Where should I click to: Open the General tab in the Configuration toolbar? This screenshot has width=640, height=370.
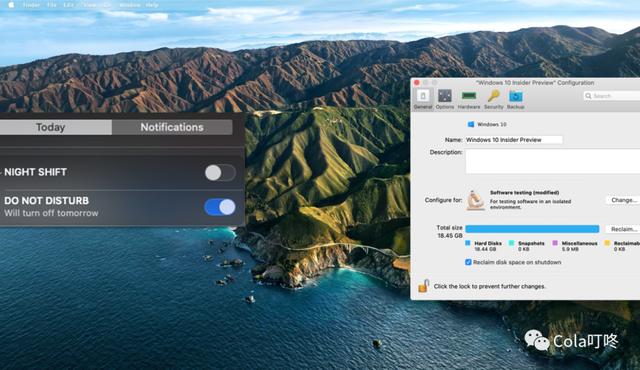[x=423, y=99]
